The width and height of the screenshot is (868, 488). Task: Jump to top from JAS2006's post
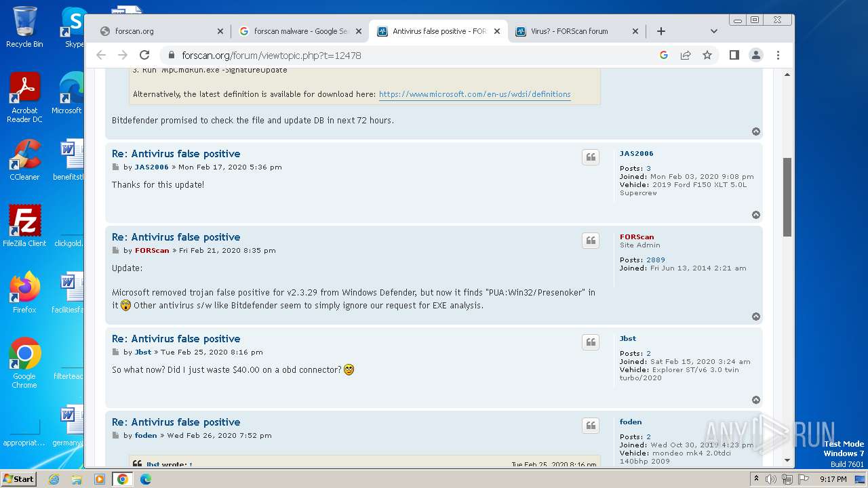click(x=756, y=215)
